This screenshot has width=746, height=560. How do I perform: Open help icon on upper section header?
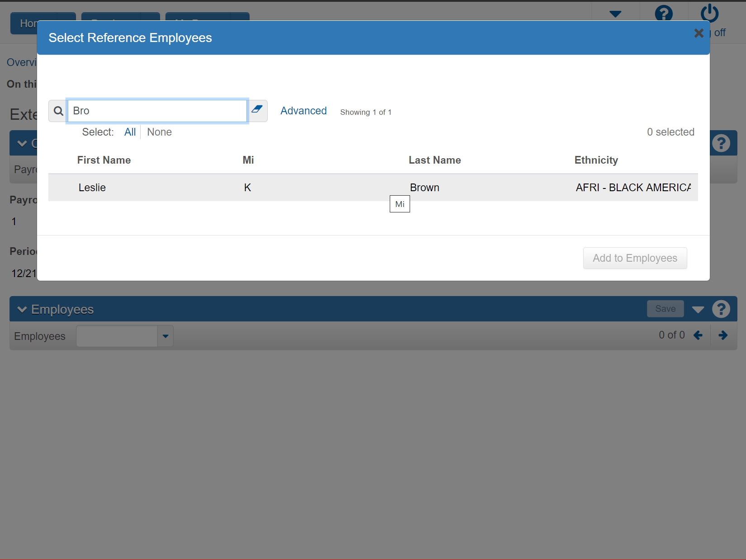721,143
